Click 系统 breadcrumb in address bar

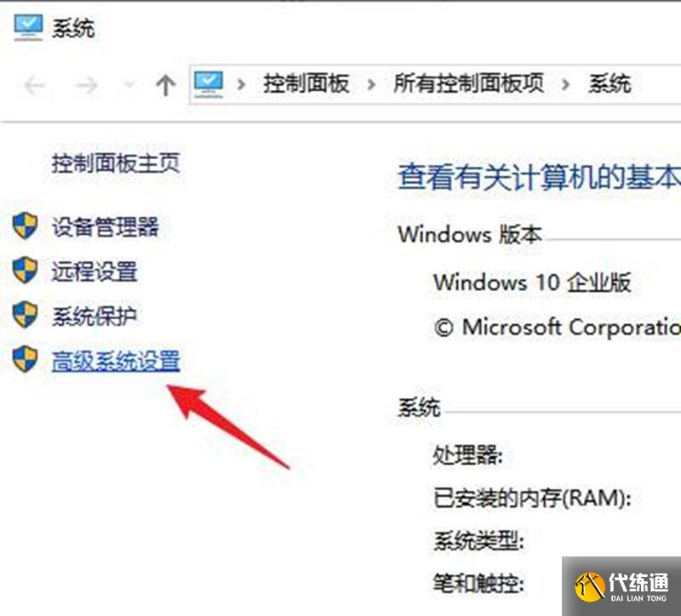point(609,83)
